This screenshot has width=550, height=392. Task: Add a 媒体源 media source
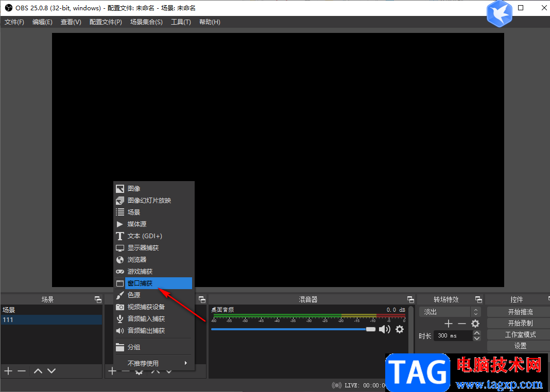pyautogui.click(x=153, y=224)
